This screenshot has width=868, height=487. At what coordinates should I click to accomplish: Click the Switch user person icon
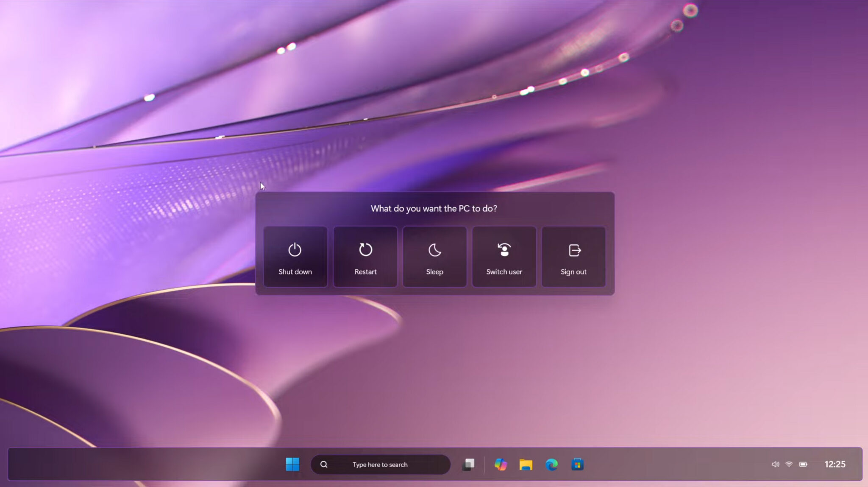(x=504, y=249)
